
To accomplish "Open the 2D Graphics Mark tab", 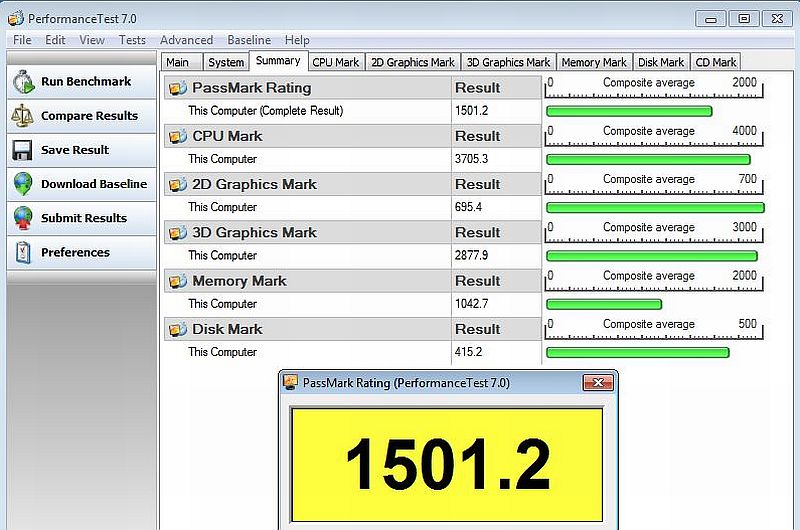I will click(x=413, y=62).
